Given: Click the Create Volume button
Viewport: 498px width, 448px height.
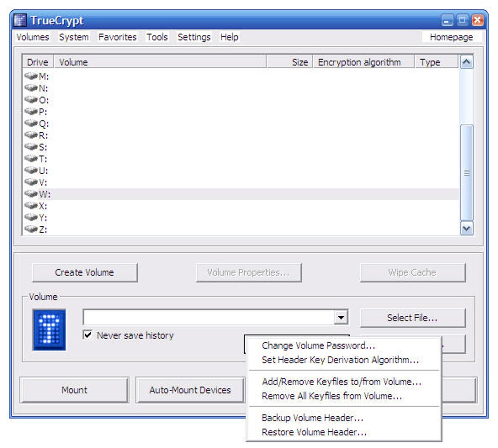Looking at the screenshot, I should (x=85, y=272).
